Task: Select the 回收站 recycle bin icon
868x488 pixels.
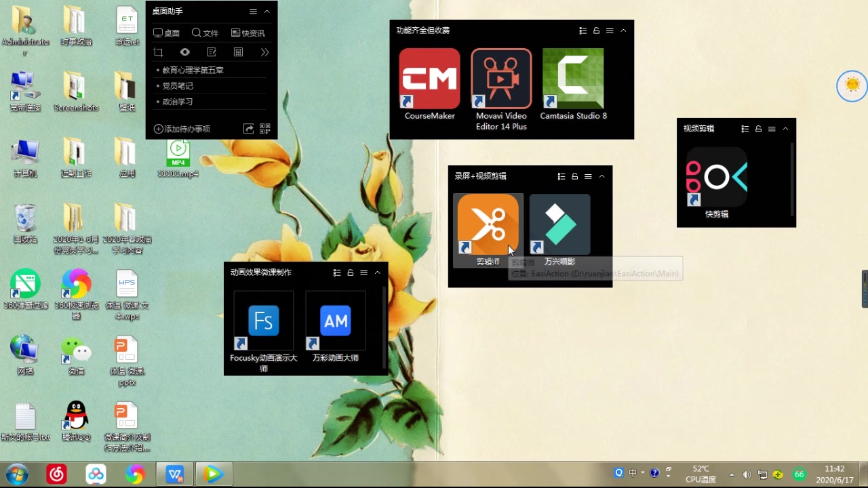Action: tap(25, 223)
